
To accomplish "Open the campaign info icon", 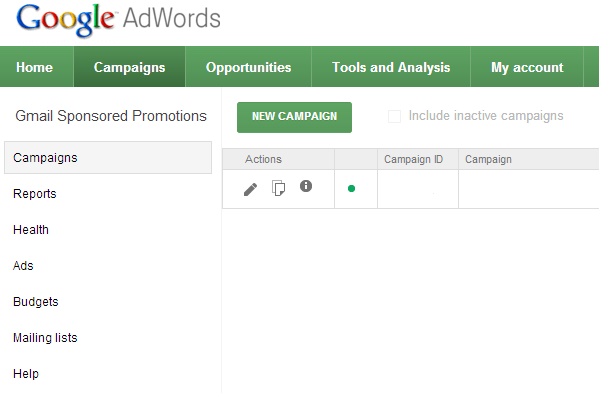I will click(306, 186).
